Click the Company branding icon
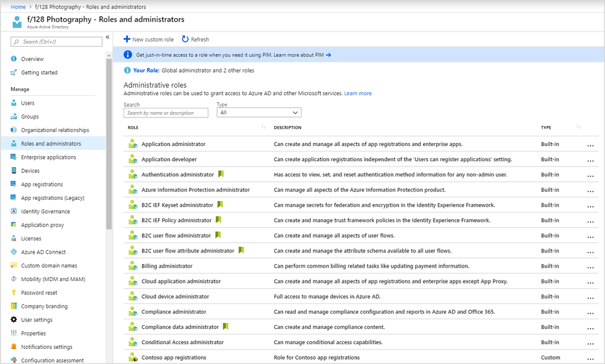 tap(14, 306)
